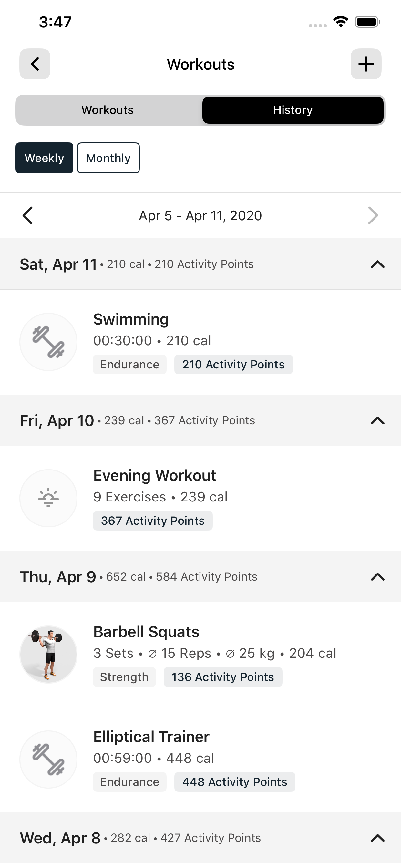
Task: Switch to the History tab
Action: tap(293, 110)
